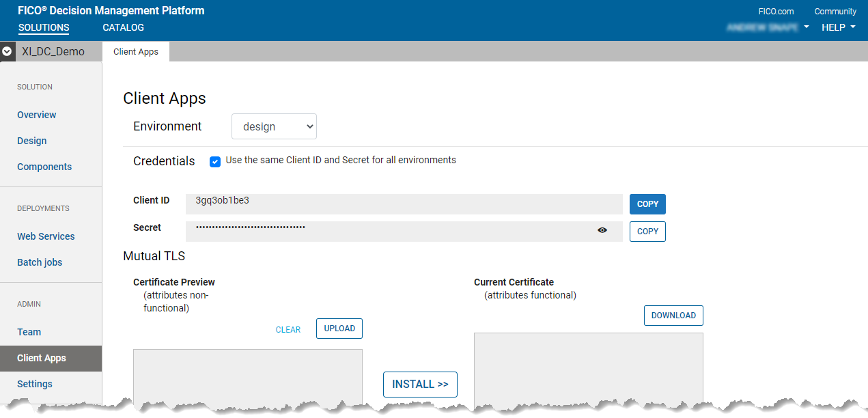Screen dimensions: 868x418
Task: Click the FICO Decision Management Platform title
Action: pyautogui.click(x=111, y=10)
